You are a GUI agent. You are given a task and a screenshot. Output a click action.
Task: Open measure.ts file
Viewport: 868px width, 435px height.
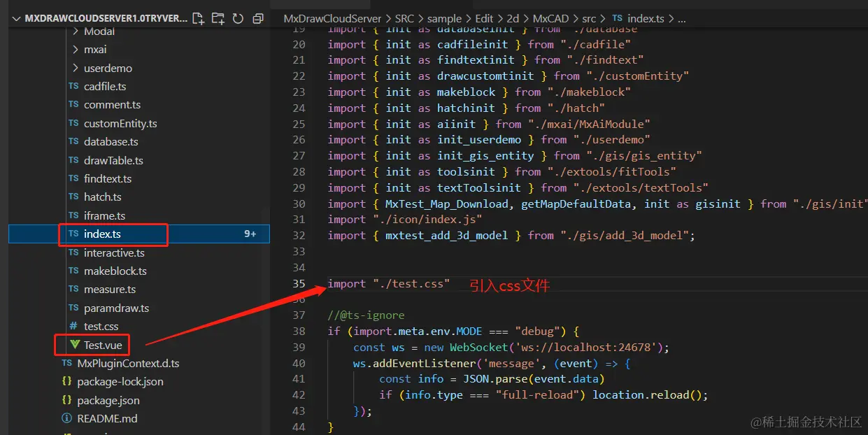point(110,290)
